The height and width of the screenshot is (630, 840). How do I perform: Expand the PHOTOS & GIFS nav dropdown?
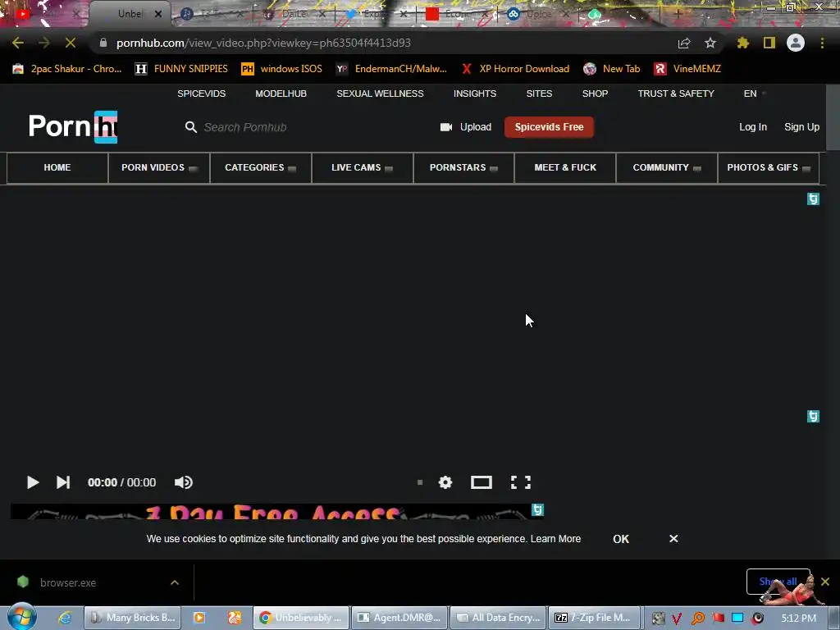[x=768, y=167]
